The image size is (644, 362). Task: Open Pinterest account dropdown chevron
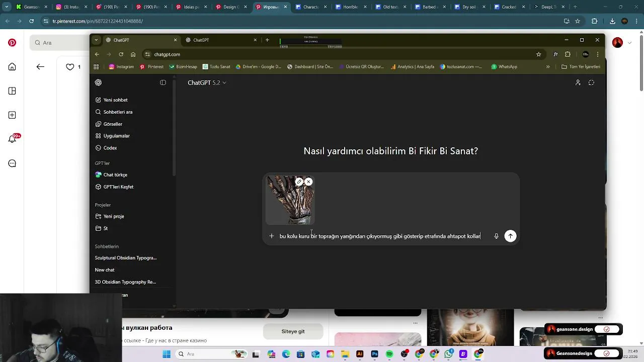tap(630, 43)
